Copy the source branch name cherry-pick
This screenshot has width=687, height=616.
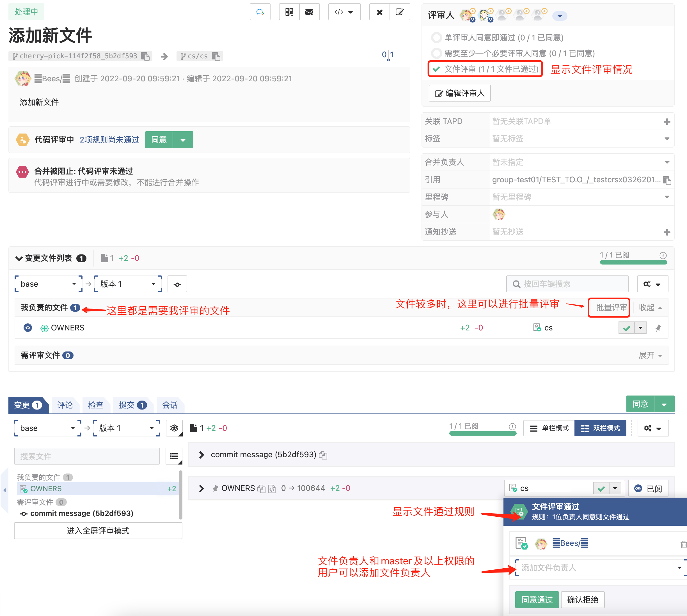pyautogui.click(x=145, y=56)
